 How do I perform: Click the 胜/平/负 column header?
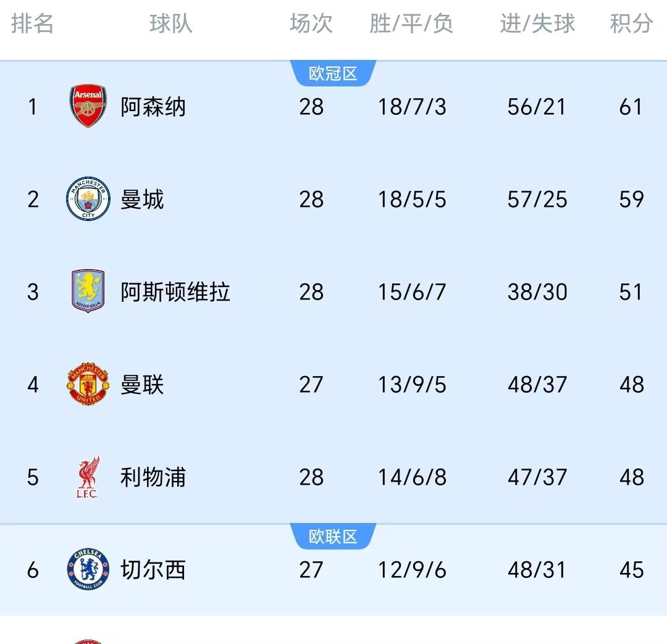[411, 23]
